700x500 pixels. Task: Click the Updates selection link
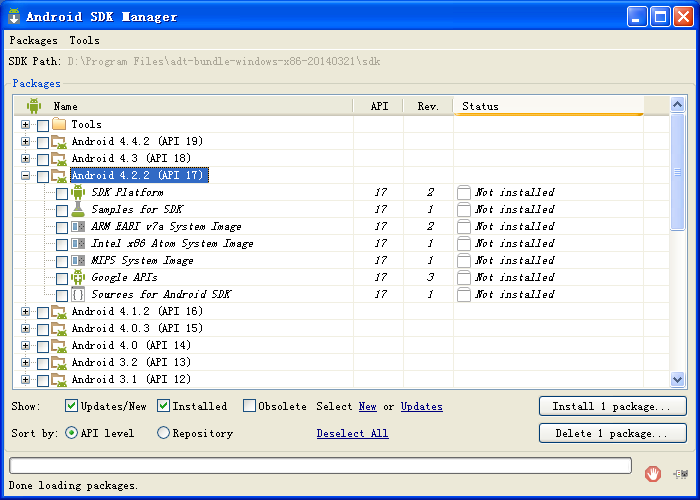(421, 406)
